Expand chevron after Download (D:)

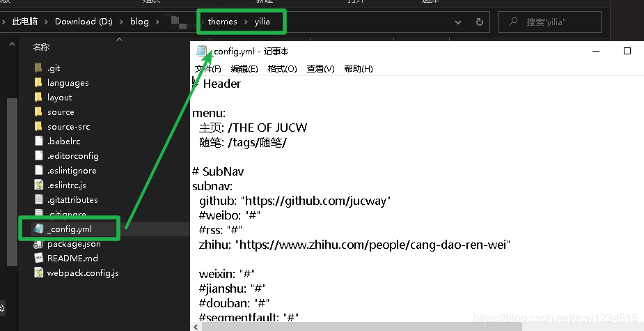[121, 22]
